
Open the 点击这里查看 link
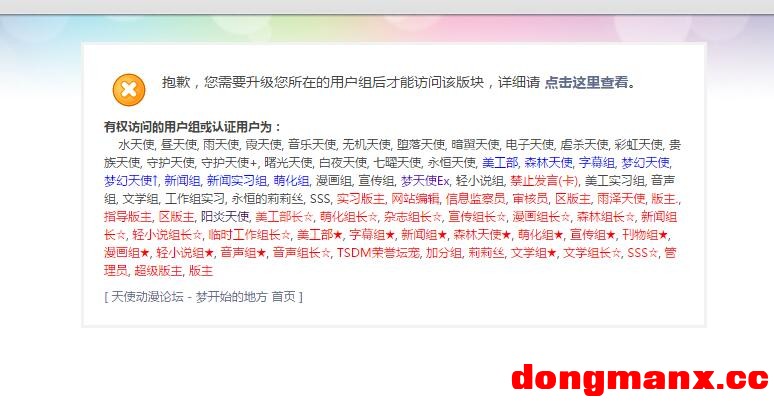tap(587, 82)
